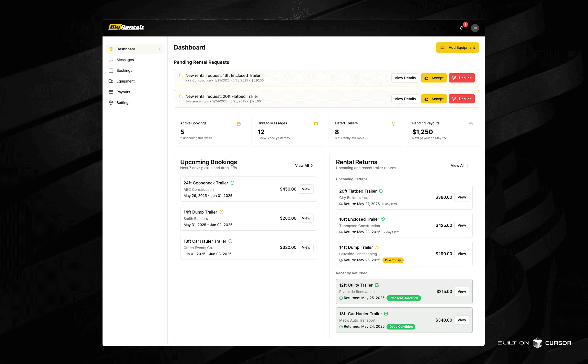This screenshot has height=364, width=588.
Task: Accept the 16ft Enclosed Trailer request
Action: [434, 78]
